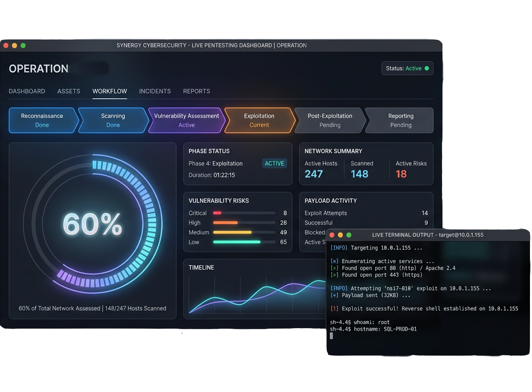Click the green Status Active indicator dot

pos(427,68)
